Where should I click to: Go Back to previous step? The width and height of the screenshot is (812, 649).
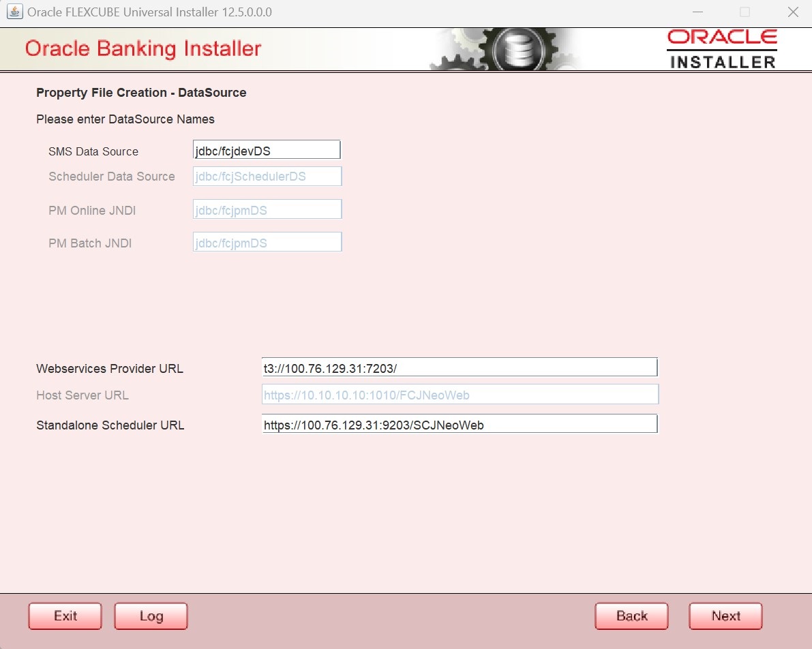(631, 616)
